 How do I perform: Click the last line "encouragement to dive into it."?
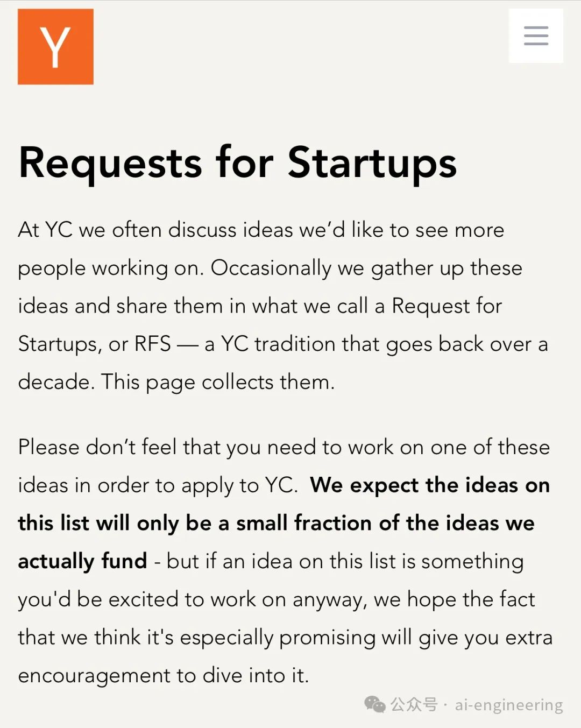(164, 675)
